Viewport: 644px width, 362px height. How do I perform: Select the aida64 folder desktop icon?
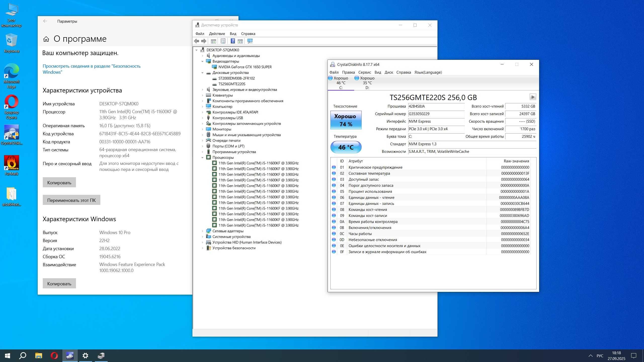click(11, 197)
